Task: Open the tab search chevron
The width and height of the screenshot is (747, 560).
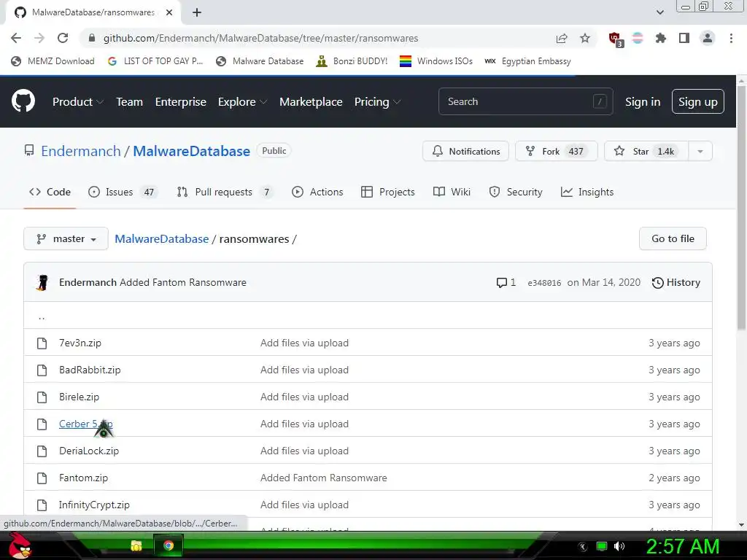Action: 659,12
